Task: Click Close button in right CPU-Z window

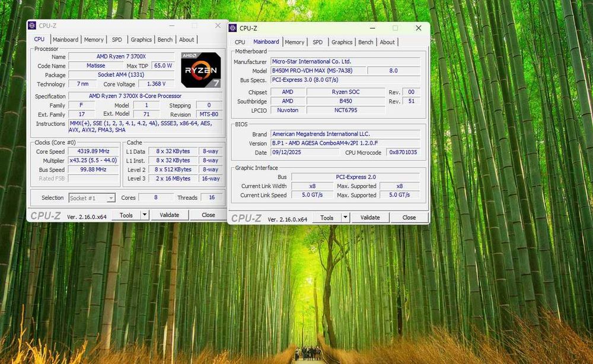Action: 409,218
